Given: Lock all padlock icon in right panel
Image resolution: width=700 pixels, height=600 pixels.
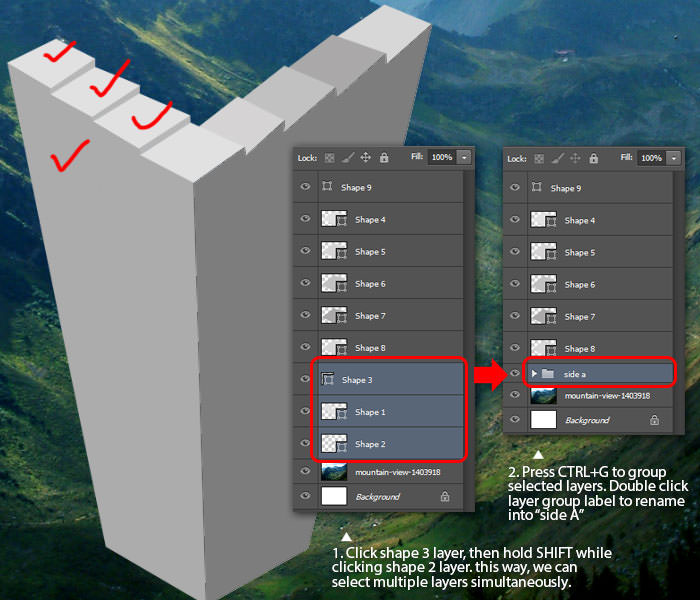Looking at the screenshot, I should coord(593,158).
